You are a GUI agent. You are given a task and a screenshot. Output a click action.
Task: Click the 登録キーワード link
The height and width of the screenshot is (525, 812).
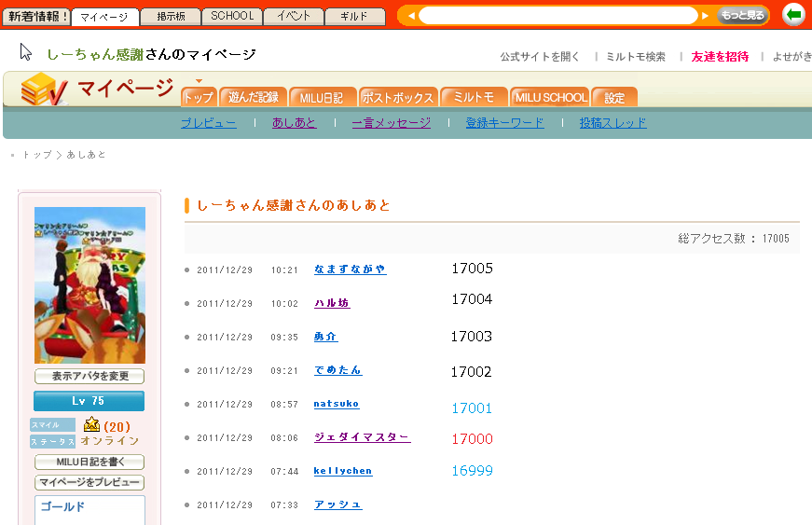pos(504,123)
